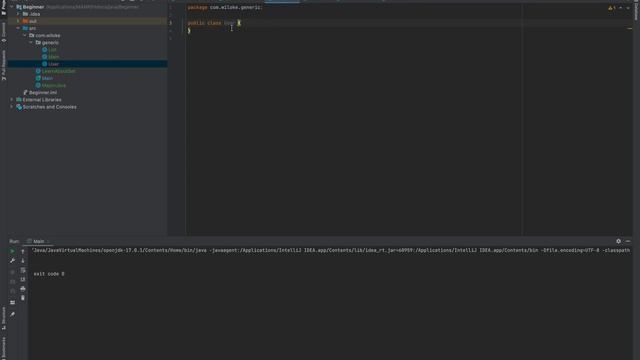Click the java command line in console
Viewport: 640px width, 360px height.
[331, 250]
